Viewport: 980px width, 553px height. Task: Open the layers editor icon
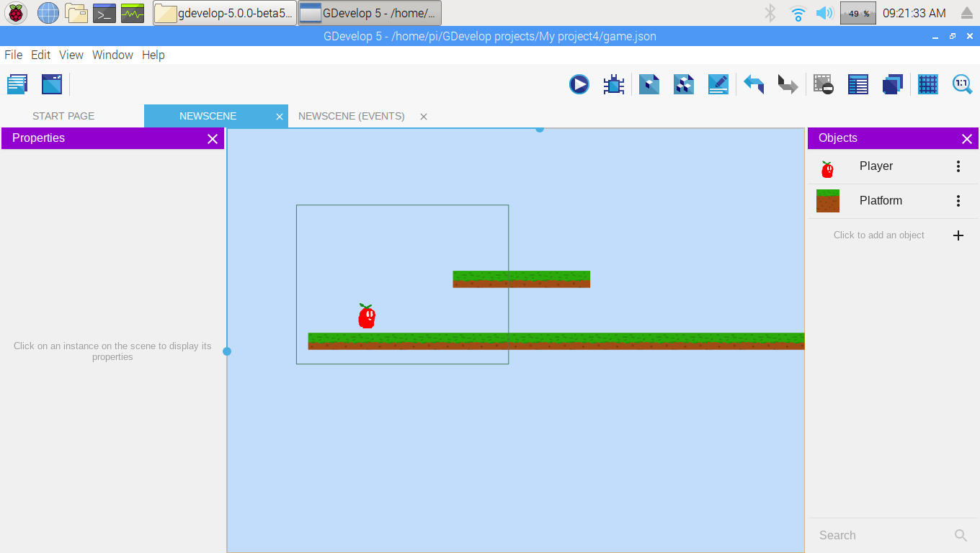893,84
